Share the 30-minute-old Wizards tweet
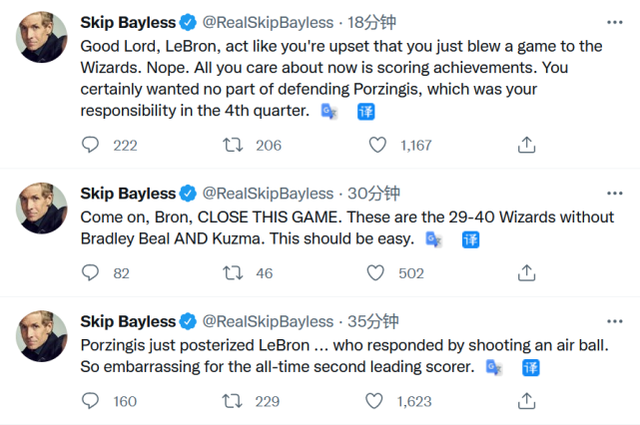The image size is (640, 425). (x=526, y=273)
